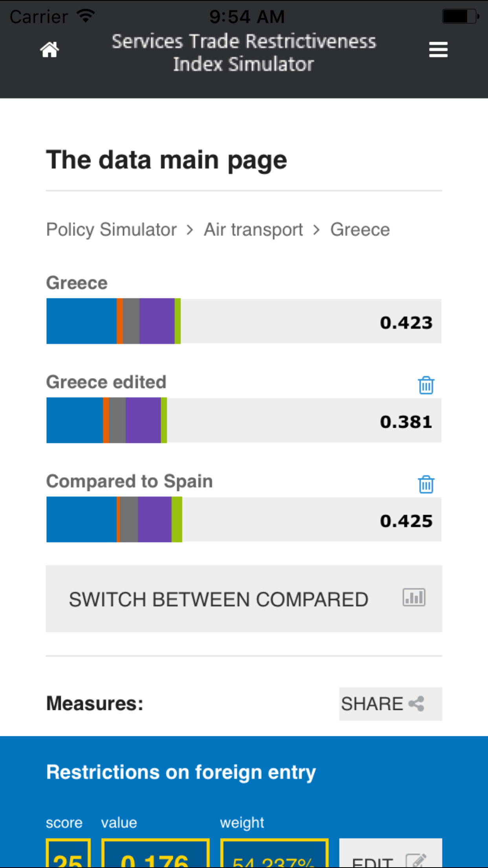Tap the battery indicator
Image resolution: width=488 pixels, height=868 pixels.
tap(460, 17)
